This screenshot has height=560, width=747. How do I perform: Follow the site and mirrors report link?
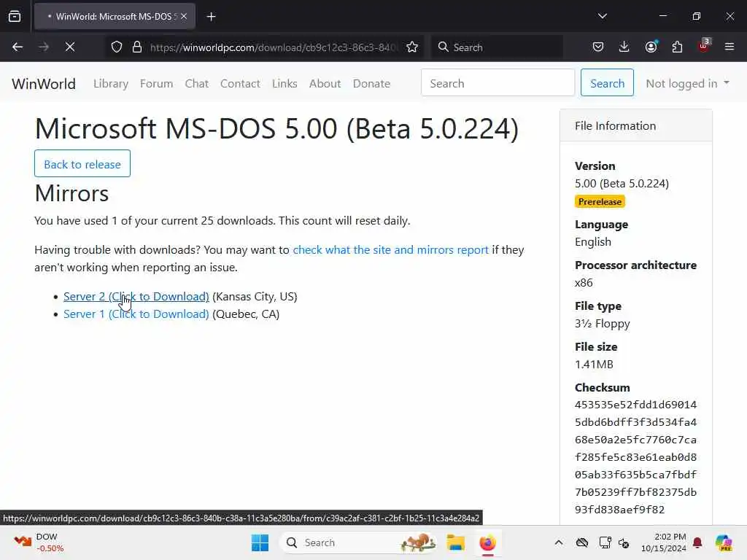tap(391, 250)
